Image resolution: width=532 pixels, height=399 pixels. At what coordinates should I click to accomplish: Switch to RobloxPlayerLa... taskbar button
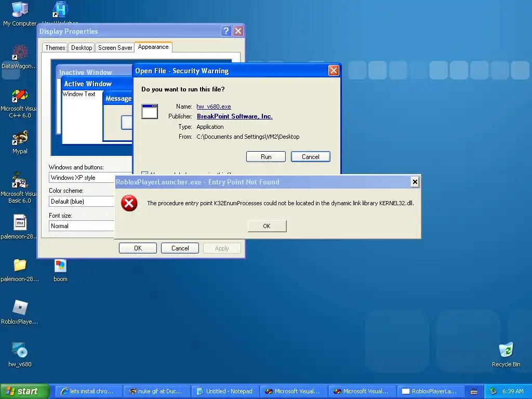tap(431, 391)
